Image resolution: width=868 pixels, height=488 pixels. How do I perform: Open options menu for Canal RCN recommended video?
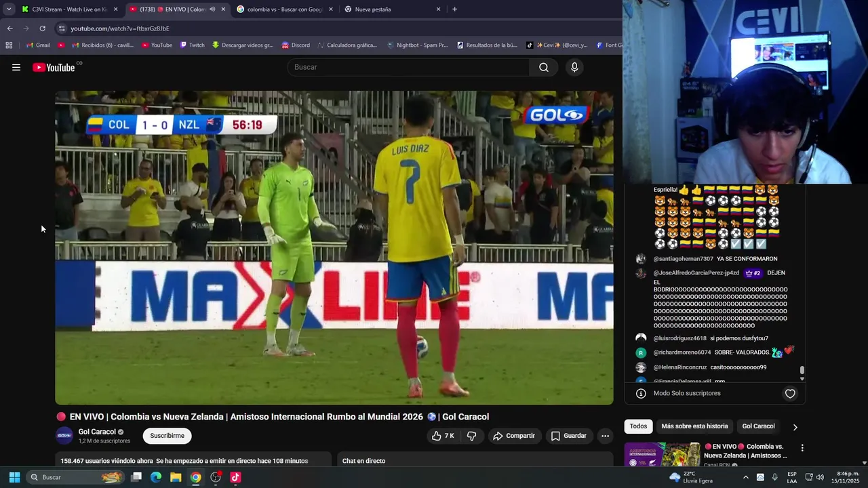(802, 448)
